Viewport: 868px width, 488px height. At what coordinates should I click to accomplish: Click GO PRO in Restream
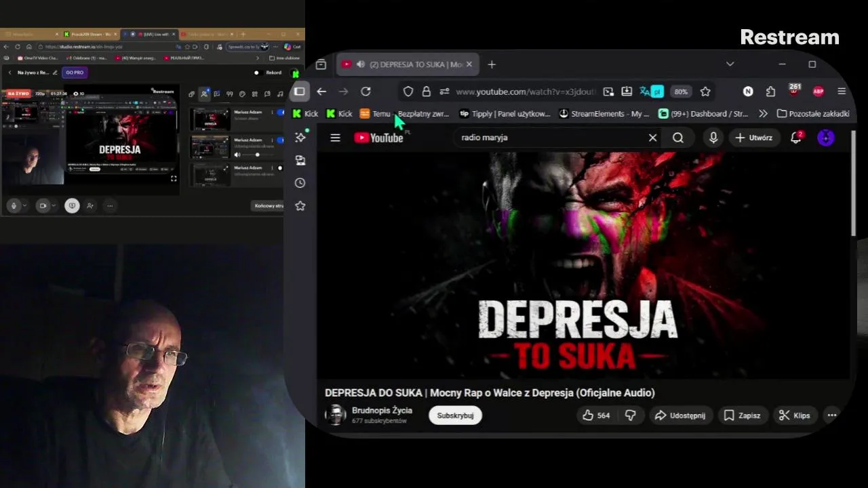tap(75, 73)
